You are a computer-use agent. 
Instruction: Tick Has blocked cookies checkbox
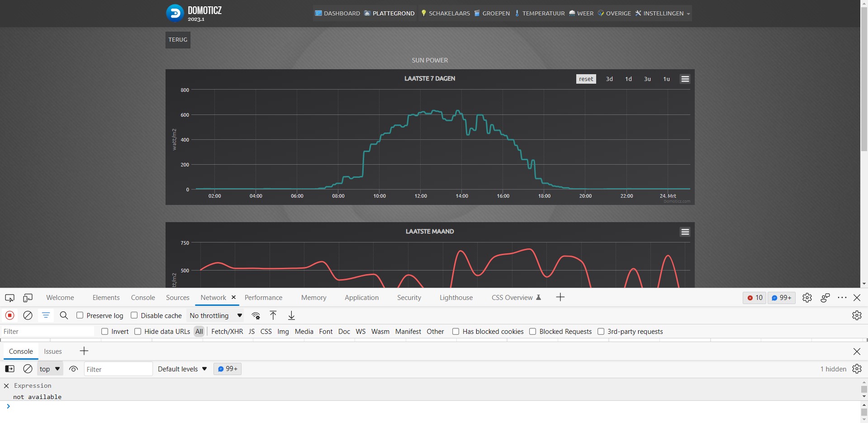[x=455, y=332]
